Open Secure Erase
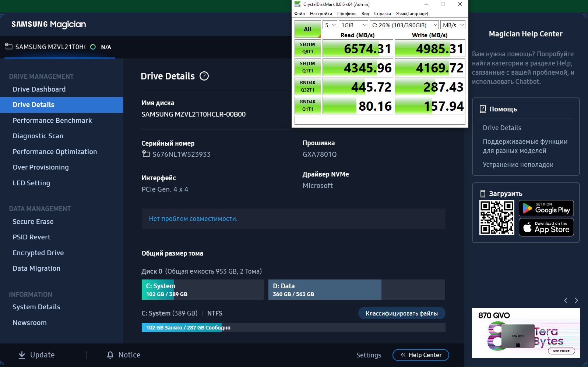The width and height of the screenshot is (588, 367). [33, 221]
